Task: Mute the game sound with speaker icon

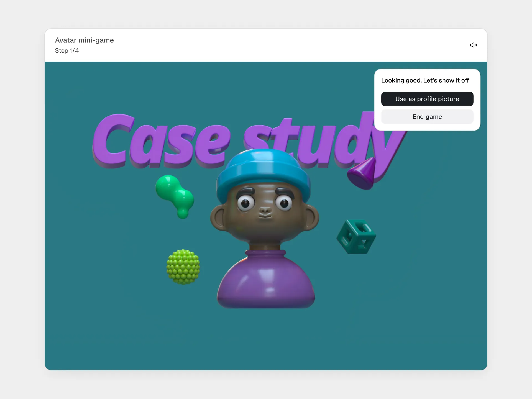Action: [x=473, y=45]
